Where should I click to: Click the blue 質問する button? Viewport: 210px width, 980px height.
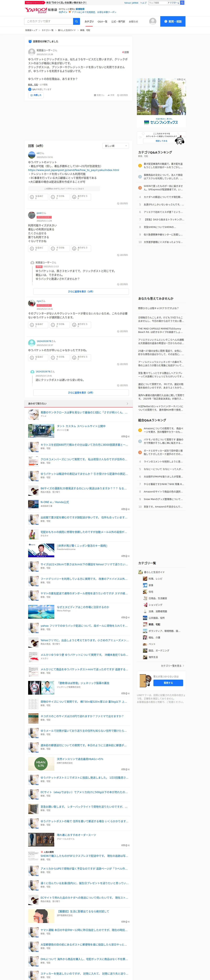[x=168, y=683]
